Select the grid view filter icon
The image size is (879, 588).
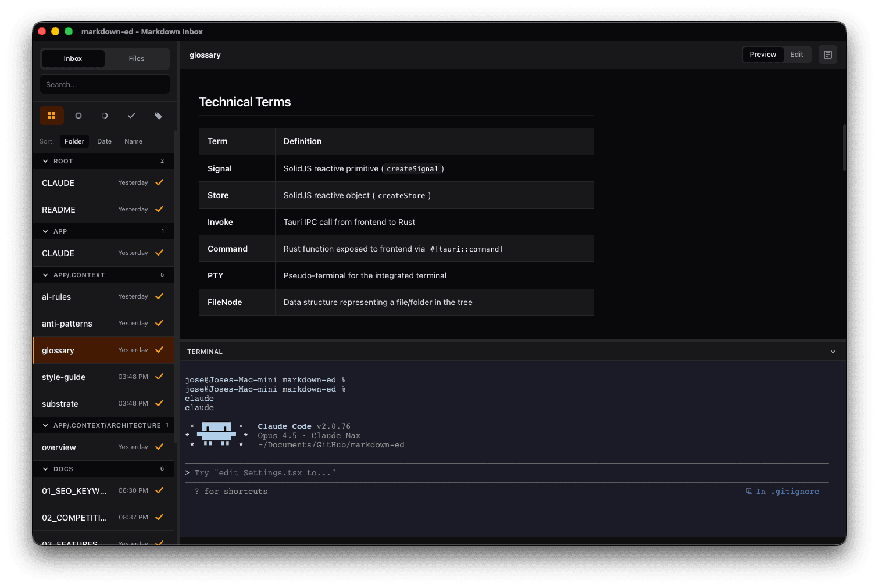[x=52, y=116]
